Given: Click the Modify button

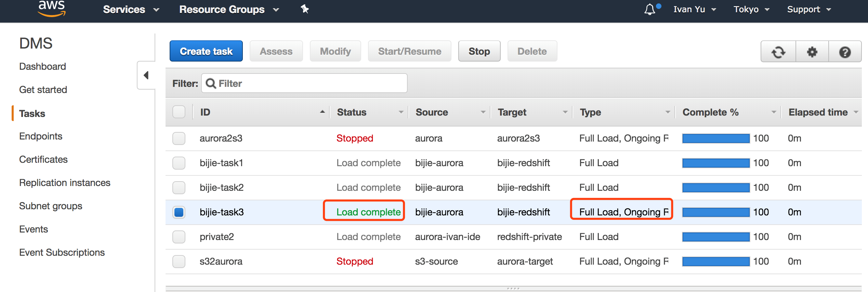Looking at the screenshot, I should (336, 51).
